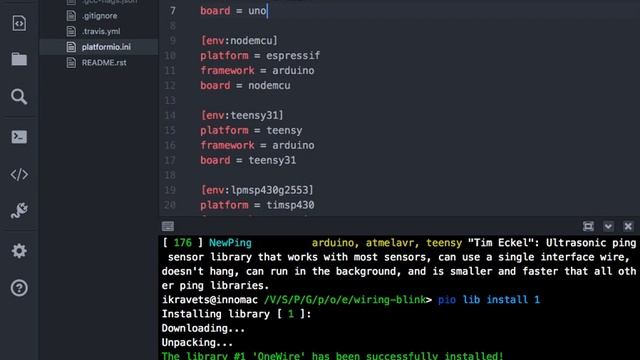Click 'Installing library [ 1 ]:' terminal line
The height and width of the screenshot is (360, 640).
point(236,314)
